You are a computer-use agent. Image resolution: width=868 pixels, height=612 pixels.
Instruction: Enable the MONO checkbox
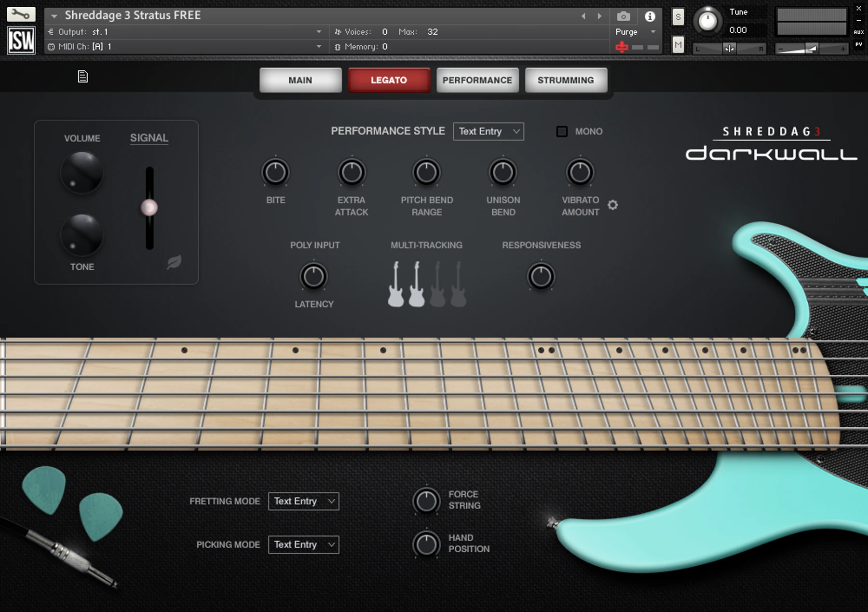pos(562,131)
